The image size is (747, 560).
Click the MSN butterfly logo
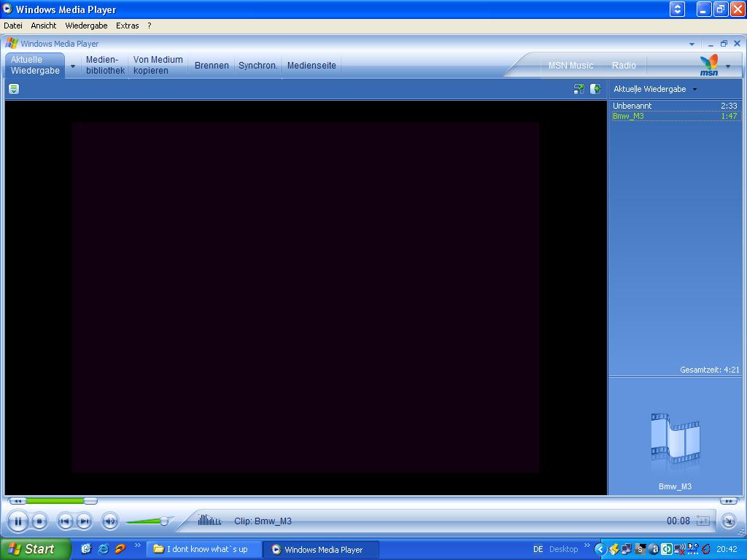(x=709, y=65)
